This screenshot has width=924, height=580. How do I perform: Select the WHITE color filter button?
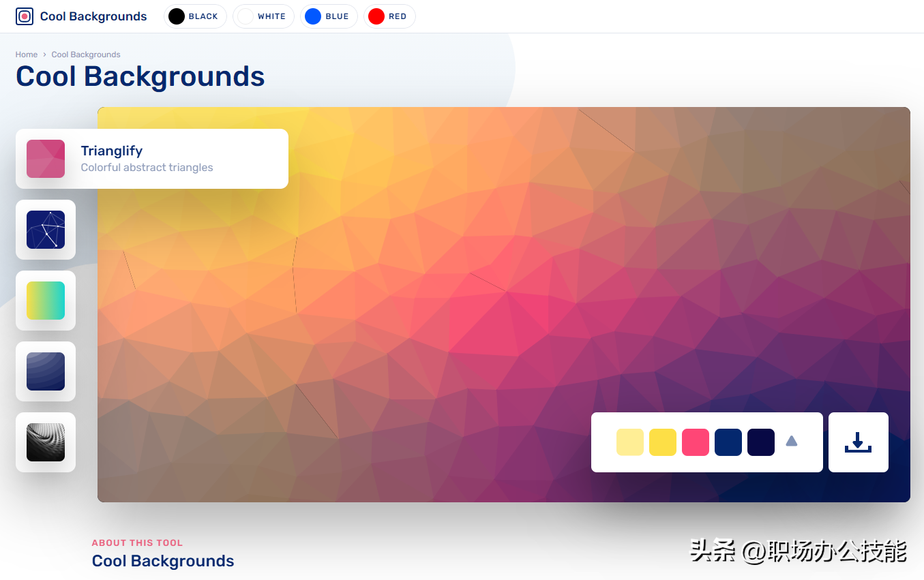263,16
